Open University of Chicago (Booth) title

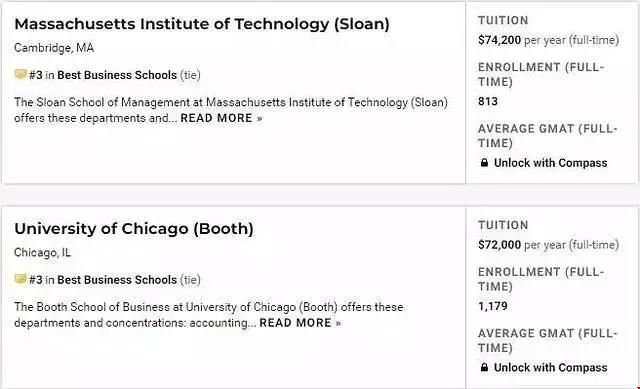pos(134,229)
